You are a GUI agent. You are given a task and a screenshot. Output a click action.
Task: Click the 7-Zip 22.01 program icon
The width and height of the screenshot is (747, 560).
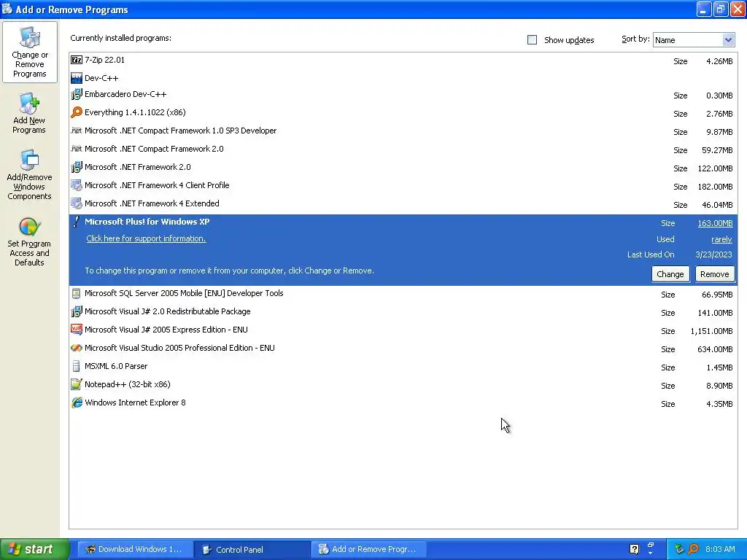pos(76,60)
